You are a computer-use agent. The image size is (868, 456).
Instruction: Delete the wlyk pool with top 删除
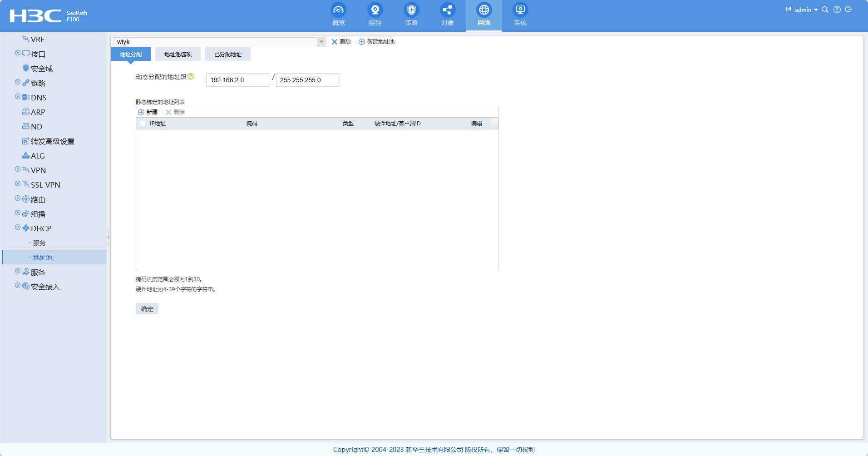tap(341, 42)
